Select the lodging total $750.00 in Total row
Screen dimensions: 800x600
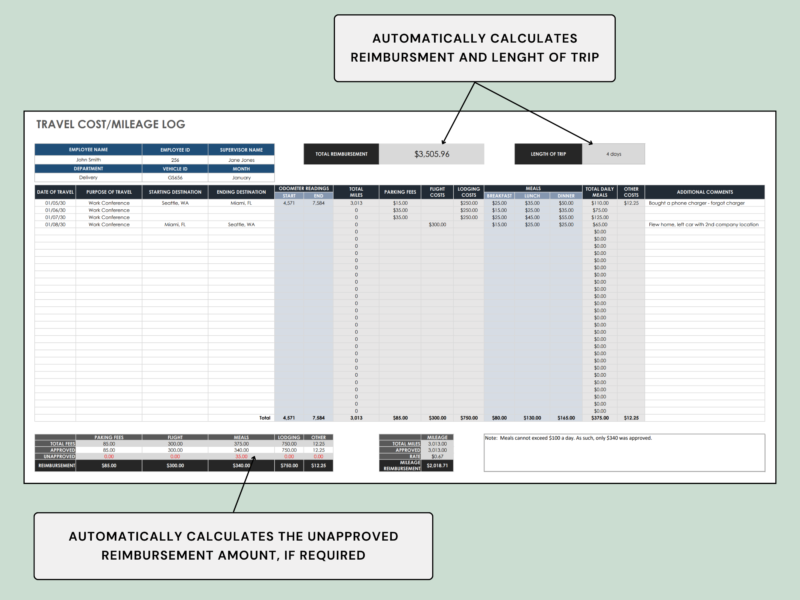coord(469,418)
